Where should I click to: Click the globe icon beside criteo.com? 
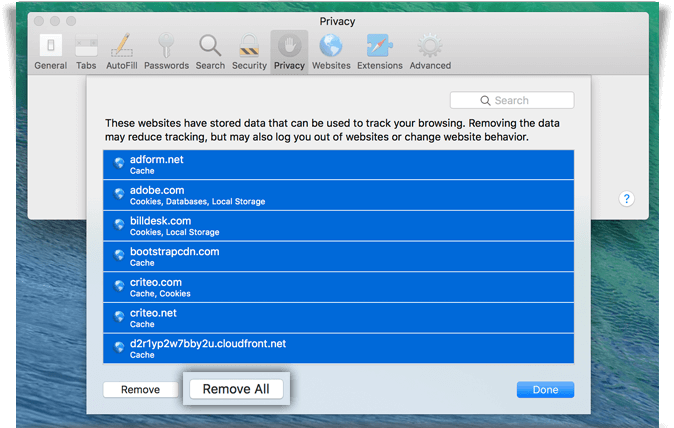(119, 286)
